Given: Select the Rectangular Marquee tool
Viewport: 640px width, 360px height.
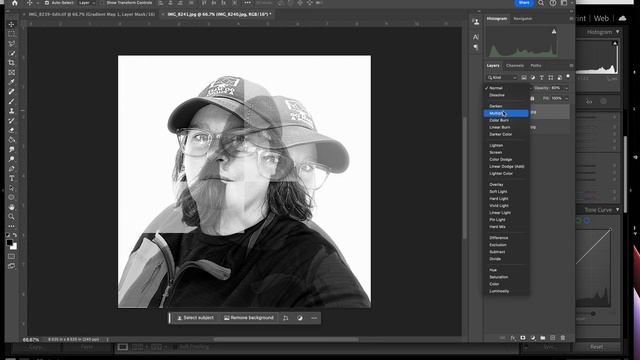Looking at the screenshot, I should (x=11, y=34).
